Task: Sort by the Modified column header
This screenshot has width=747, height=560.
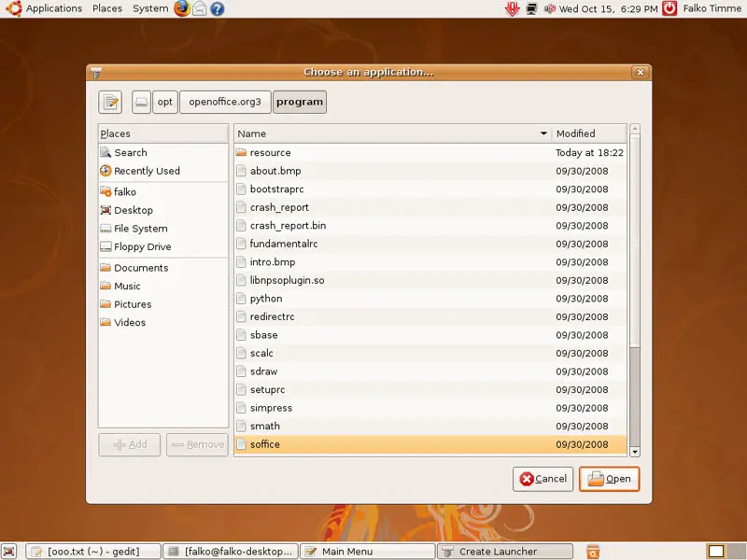Action: coord(589,133)
